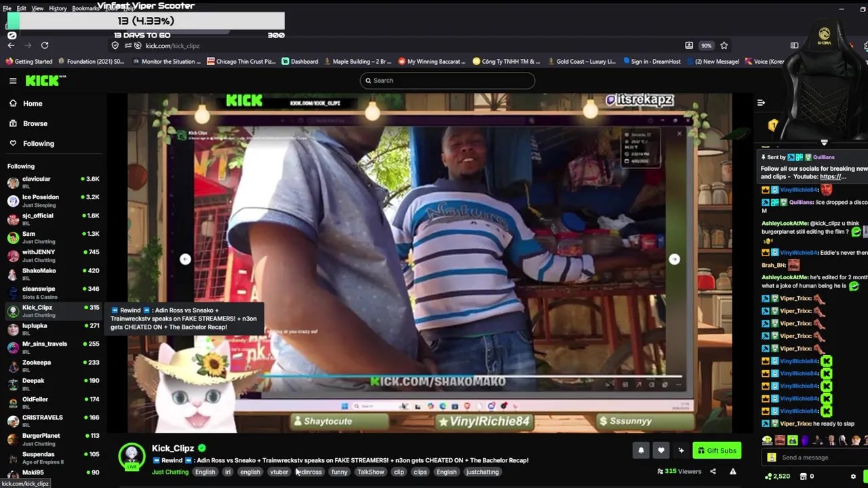This screenshot has width=868, height=488.
Task: Open Zookeepa channel
Action: click(x=53, y=365)
